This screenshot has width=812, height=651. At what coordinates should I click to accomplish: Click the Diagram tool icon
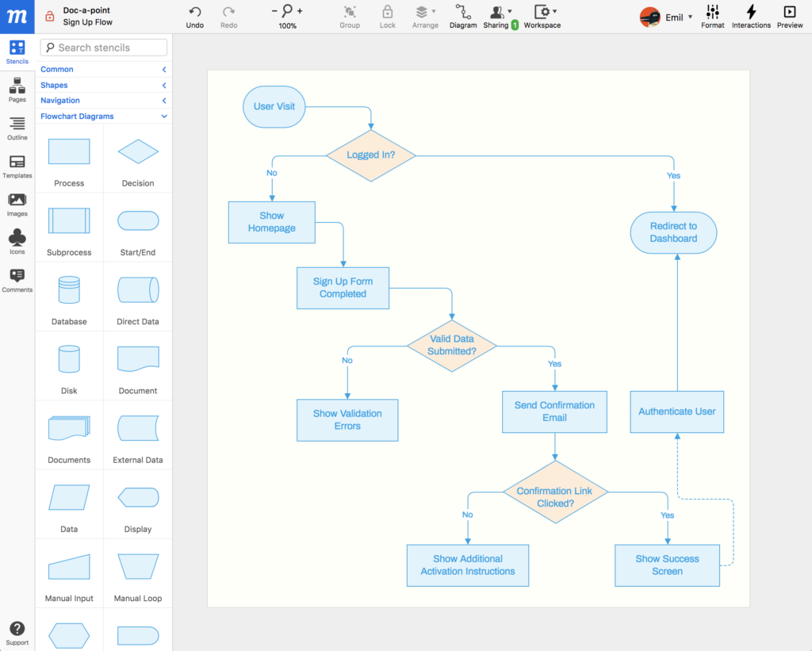click(463, 12)
